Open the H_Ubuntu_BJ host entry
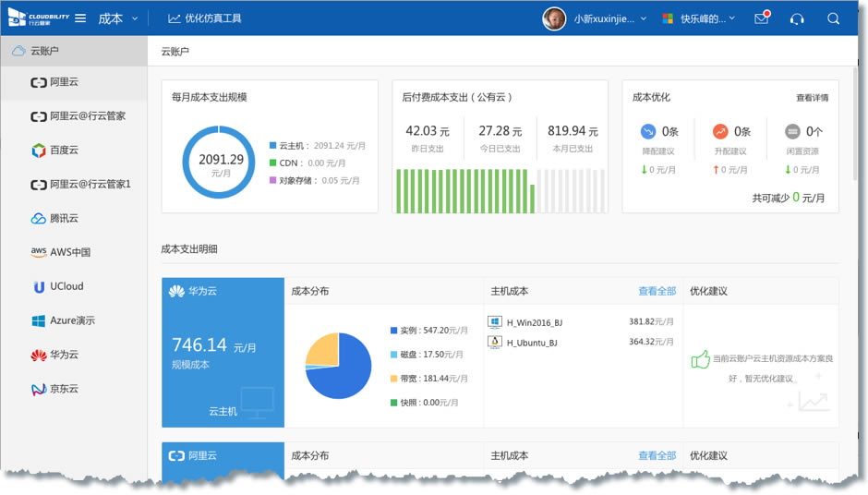868x495 pixels. click(532, 343)
